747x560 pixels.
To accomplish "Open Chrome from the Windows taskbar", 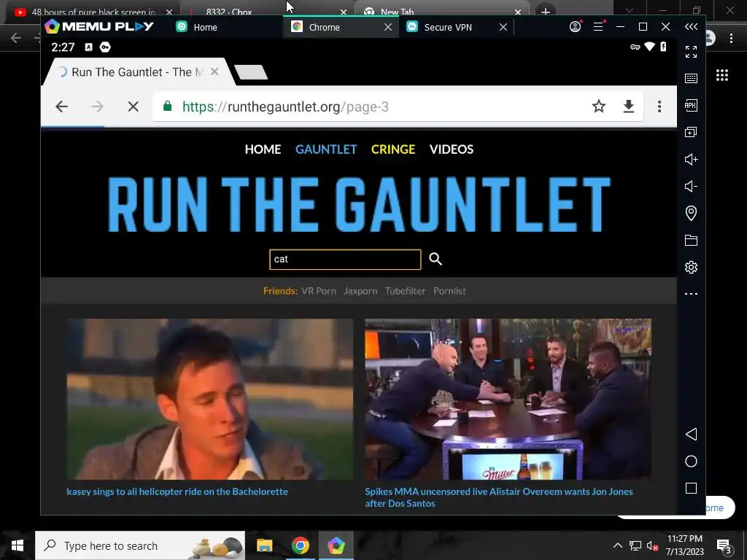I will (300, 545).
